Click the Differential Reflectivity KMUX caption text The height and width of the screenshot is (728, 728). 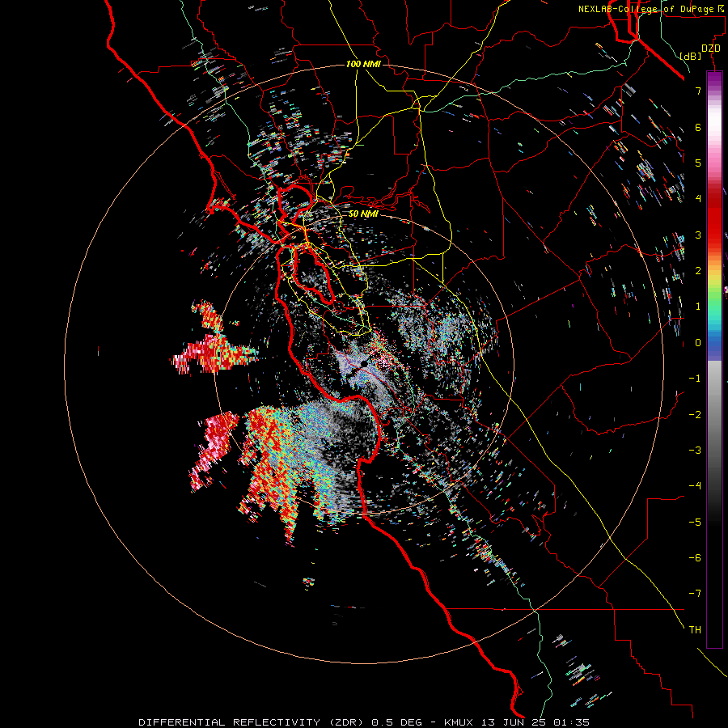click(364, 722)
